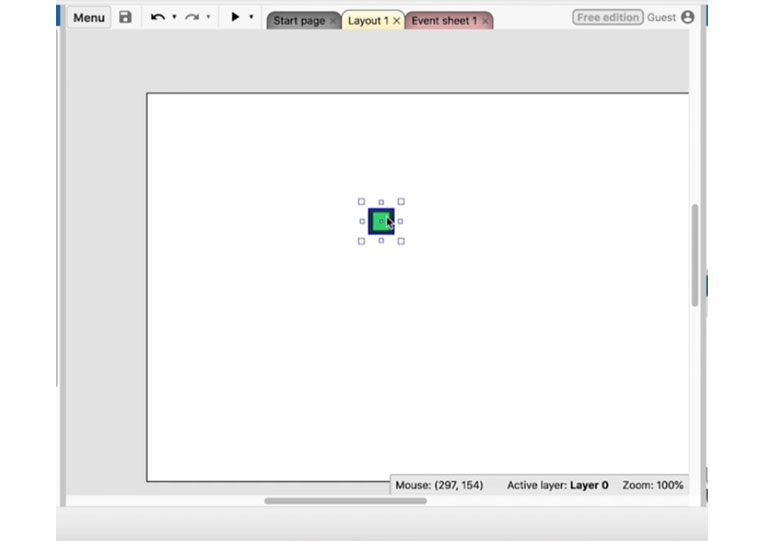
Task: Click the Free edition badge
Action: tap(608, 18)
